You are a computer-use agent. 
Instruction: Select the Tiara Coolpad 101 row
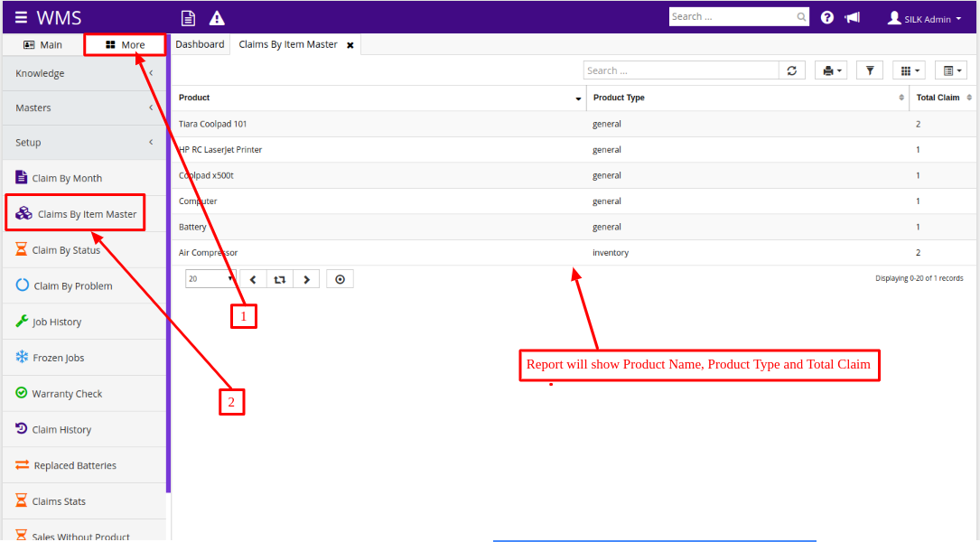[574, 124]
